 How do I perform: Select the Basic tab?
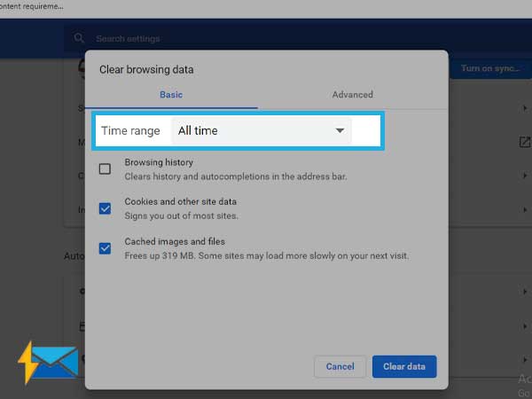click(x=171, y=95)
